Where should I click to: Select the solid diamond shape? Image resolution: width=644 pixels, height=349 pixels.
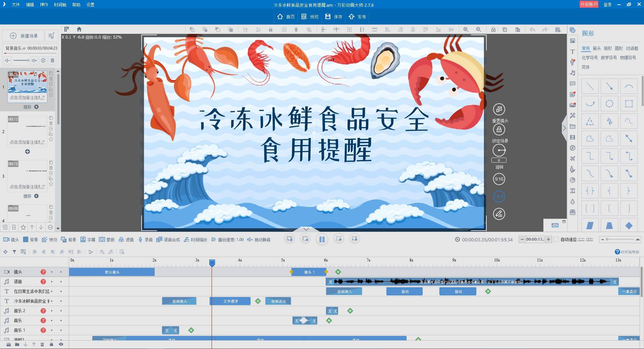tap(629, 225)
